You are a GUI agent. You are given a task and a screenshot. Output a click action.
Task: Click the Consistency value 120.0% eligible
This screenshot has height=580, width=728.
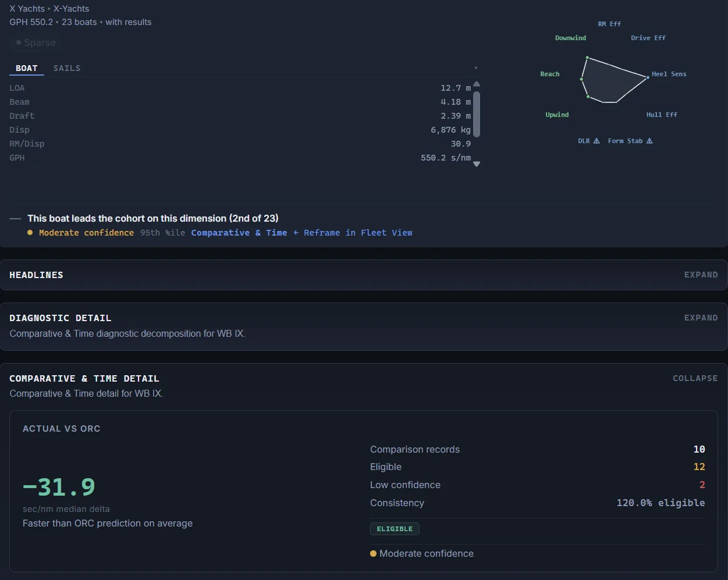[x=660, y=503]
